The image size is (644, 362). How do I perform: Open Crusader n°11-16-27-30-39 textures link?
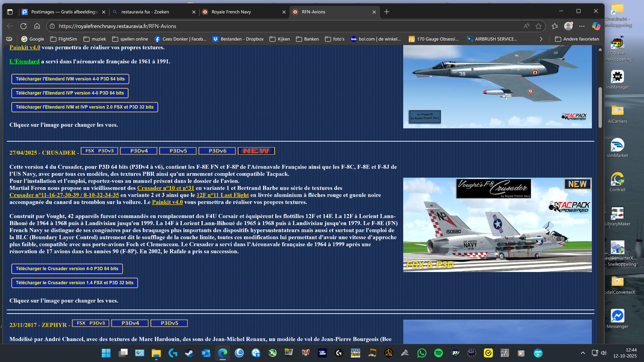(x=64, y=195)
